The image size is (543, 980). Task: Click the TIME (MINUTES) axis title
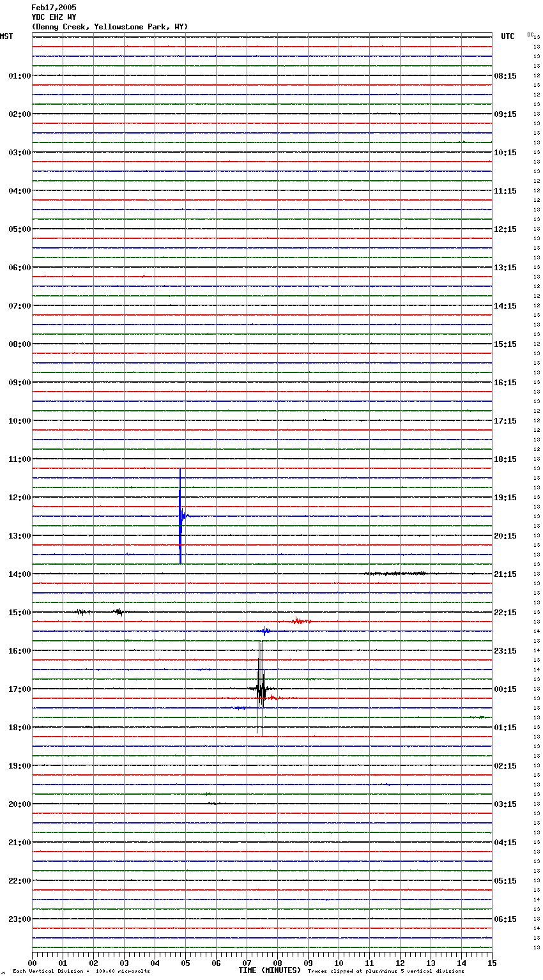coord(270,970)
